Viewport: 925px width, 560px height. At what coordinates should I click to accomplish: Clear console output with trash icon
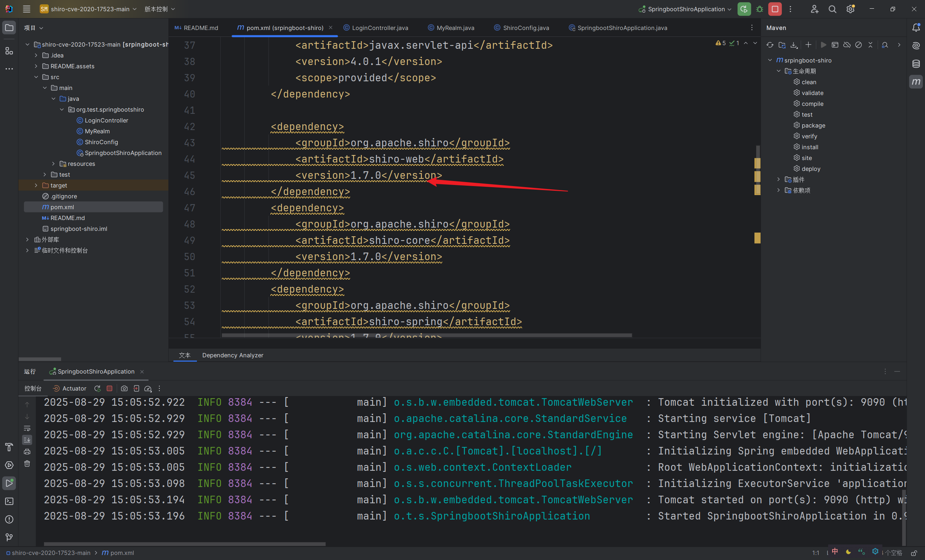coord(27,464)
